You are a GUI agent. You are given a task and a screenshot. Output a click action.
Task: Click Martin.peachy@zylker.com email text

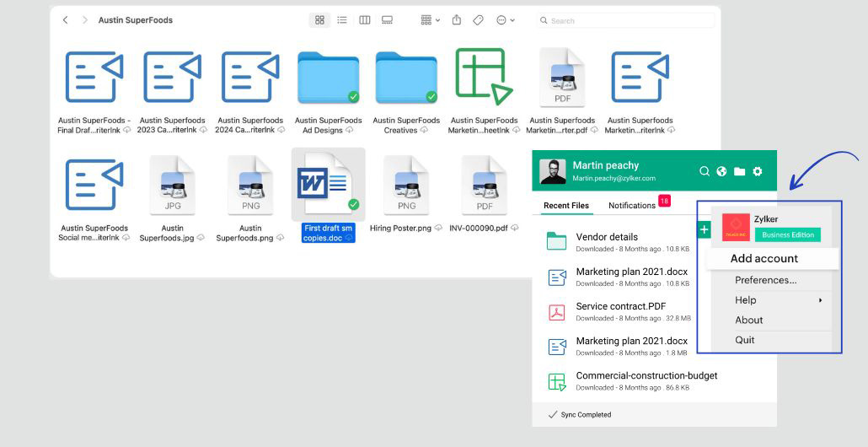pyautogui.click(x=613, y=178)
